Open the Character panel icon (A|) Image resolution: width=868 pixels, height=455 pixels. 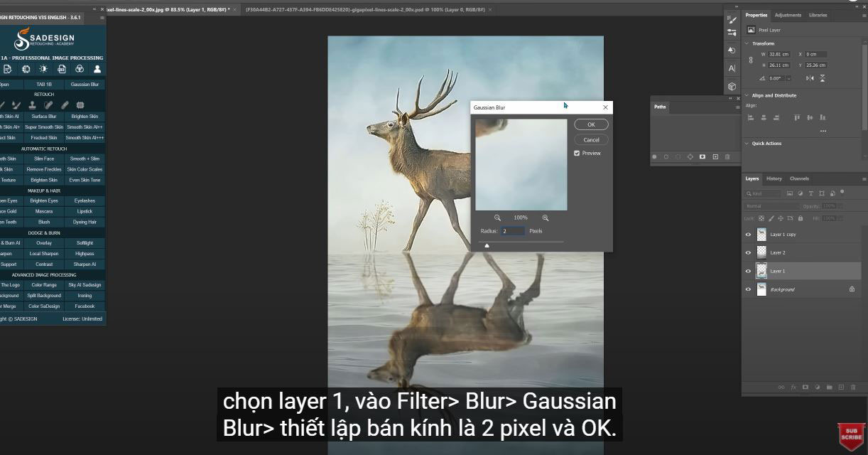click(x=732, y=68)
